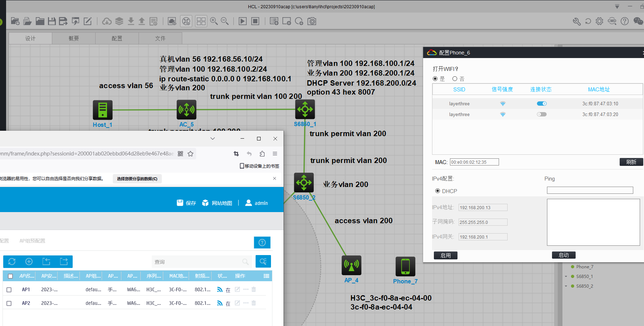The width and height of the screenshot is (644, 326).
Task: Toggle the 移动设备上的书签 checkbox
Action: tap(242, 166)
